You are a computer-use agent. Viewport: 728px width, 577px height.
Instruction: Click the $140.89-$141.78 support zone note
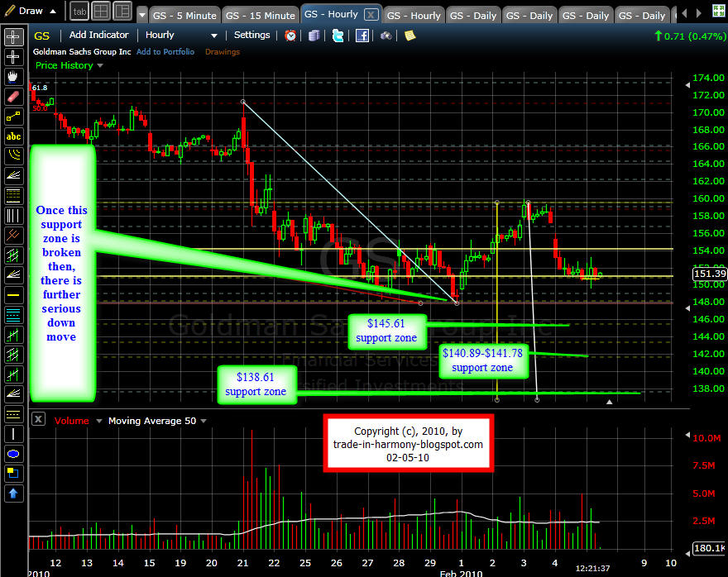click(483, 361)
